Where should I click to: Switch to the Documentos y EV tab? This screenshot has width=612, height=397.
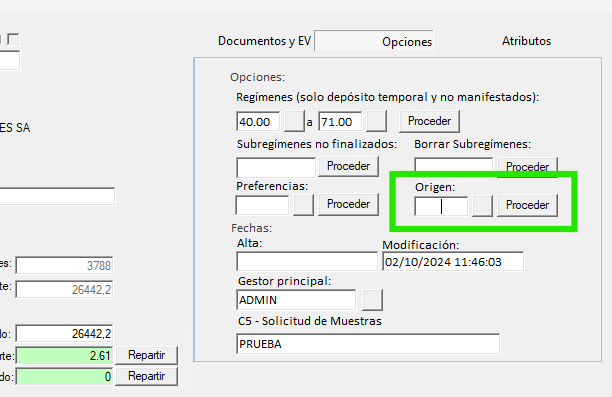tap(264, 41)
